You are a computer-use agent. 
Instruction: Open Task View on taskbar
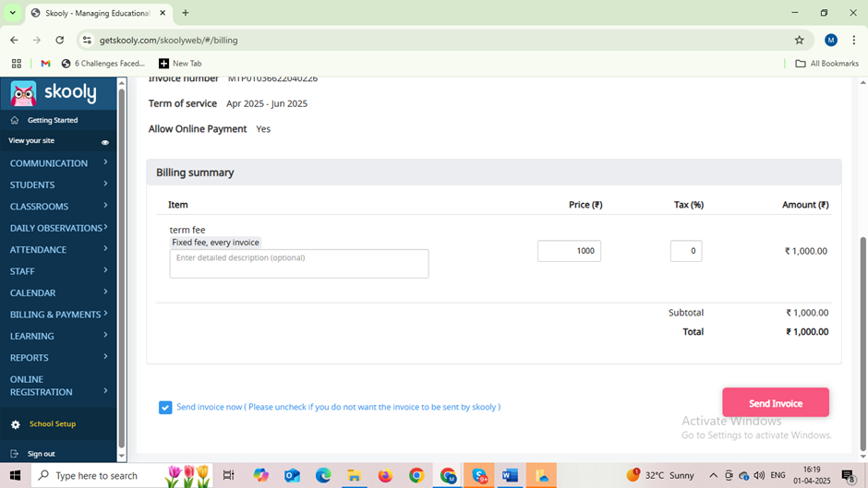coord(228,475)
